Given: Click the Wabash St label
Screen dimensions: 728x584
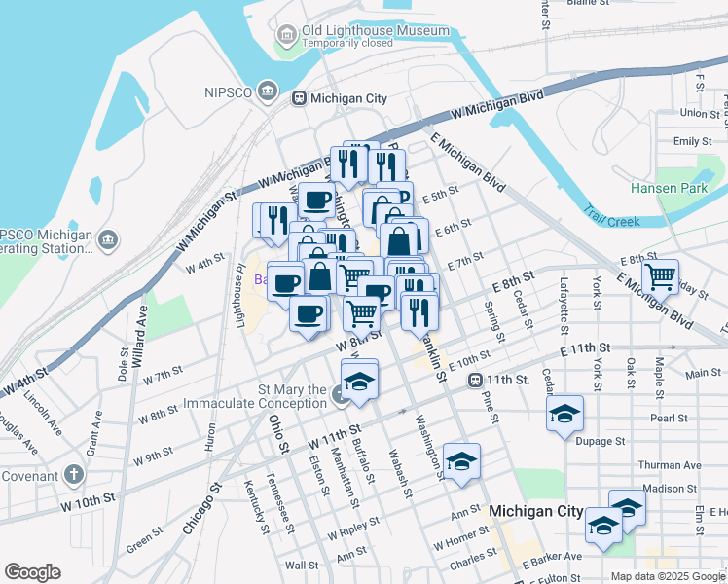Looking at the screenshot, I should (400, 474).
